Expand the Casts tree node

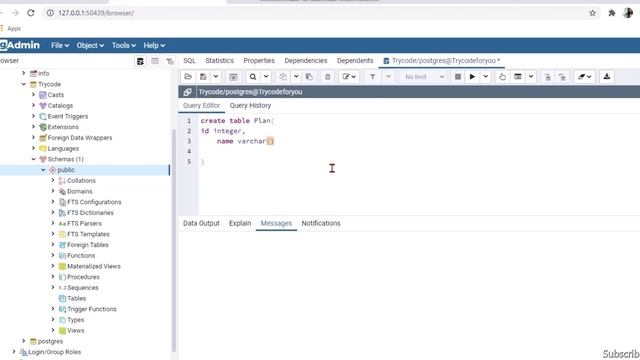33,95
